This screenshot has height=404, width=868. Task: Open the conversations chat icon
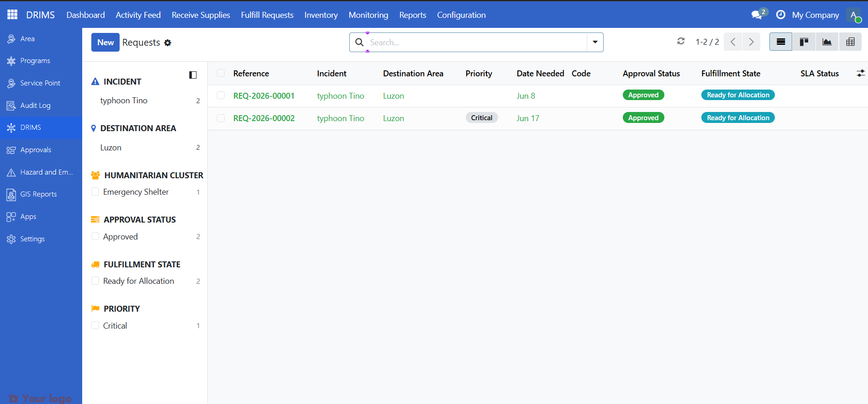point(758,15)
